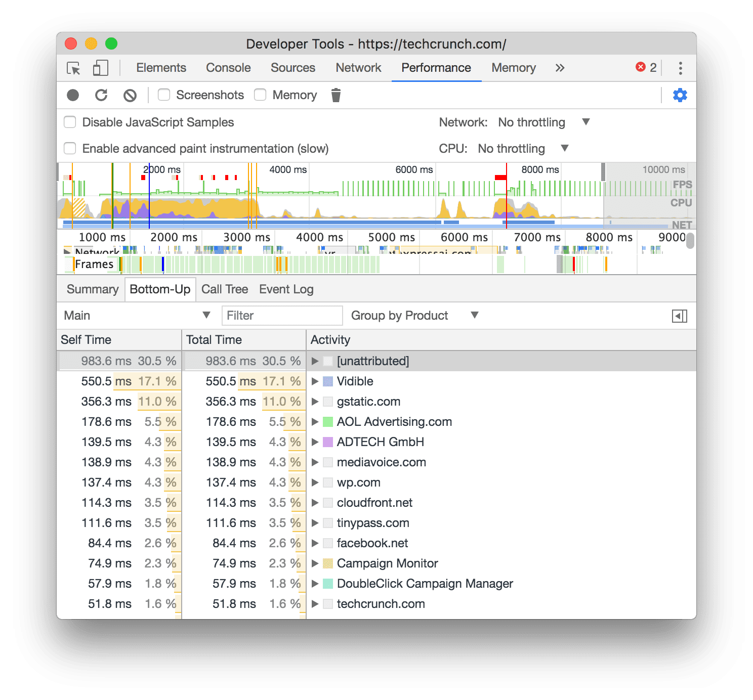Click the trash icon to delete recording
The image size is (753, 700).
pyautogui.click(x=335, y=95)
